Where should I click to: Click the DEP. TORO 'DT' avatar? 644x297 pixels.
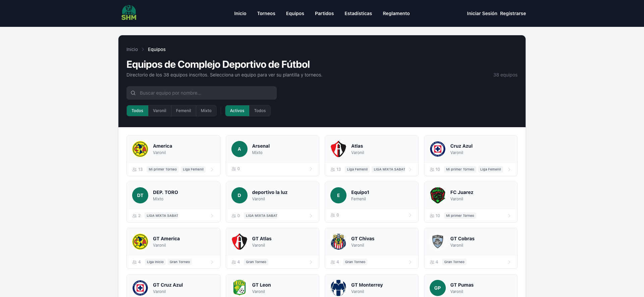tap(140, 195)
